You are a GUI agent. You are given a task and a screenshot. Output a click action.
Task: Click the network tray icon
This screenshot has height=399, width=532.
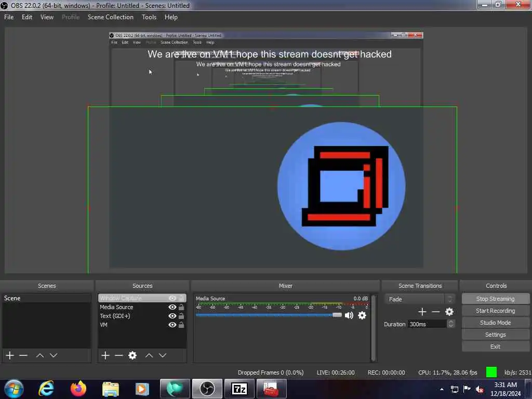[454, 389]
